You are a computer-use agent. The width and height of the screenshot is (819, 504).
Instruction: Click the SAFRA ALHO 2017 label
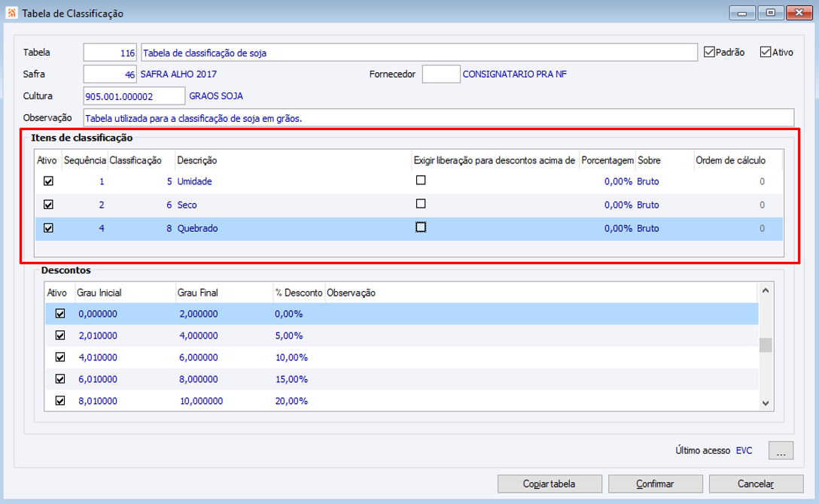coord(178,74)
